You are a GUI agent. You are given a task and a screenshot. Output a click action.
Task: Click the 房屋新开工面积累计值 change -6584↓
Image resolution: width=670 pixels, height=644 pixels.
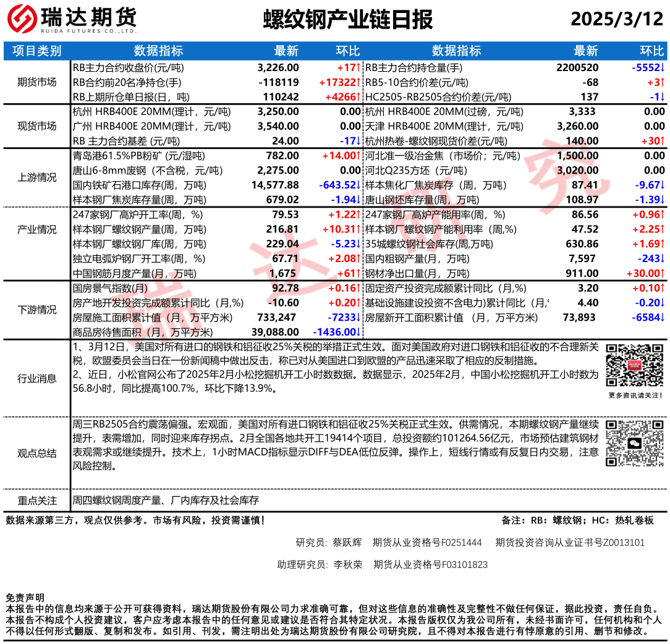pyautogui.click(x=648, y=318)
